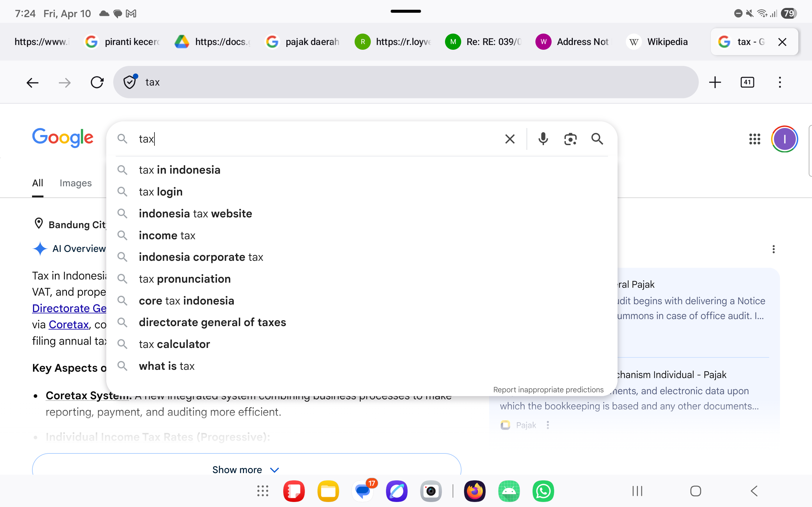The width and height of the screenshot is (812, 507).
Task: Launch Firefox from the taskbar
Action: [475, 491]
